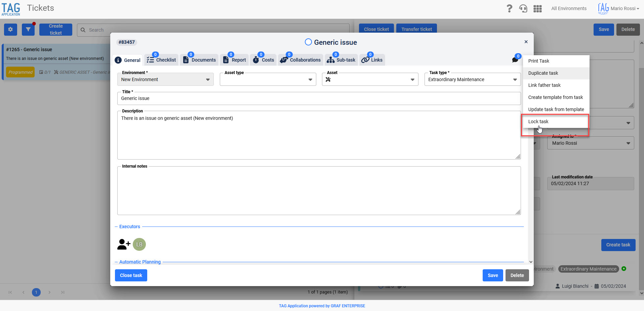Select Duplicate task from the menu
The width and height of the screenshot is (644, 311).
543,73
